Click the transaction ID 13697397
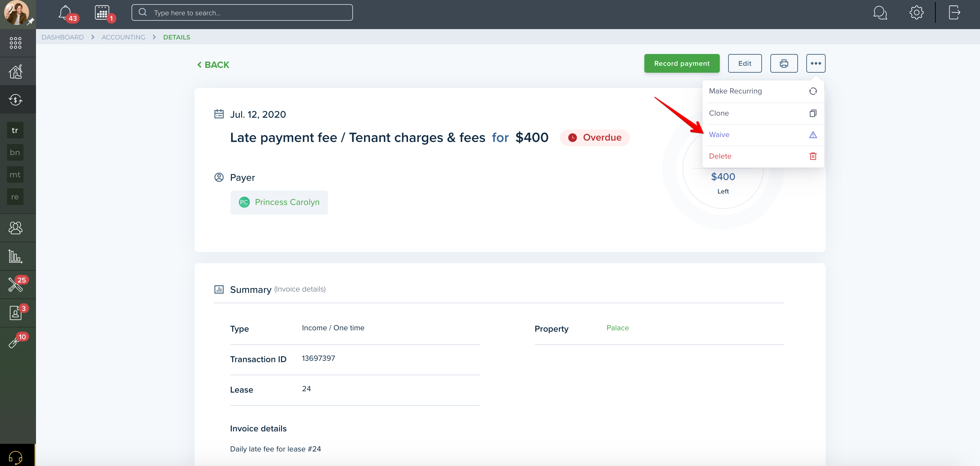Screen dimensions: 980x466 [x=318, y=358]
